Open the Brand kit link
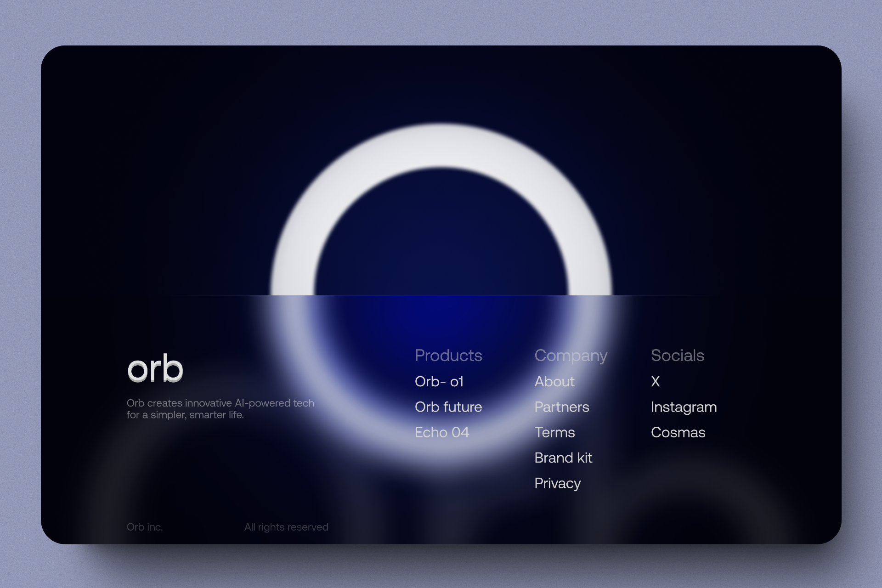 tap(563, 458)
